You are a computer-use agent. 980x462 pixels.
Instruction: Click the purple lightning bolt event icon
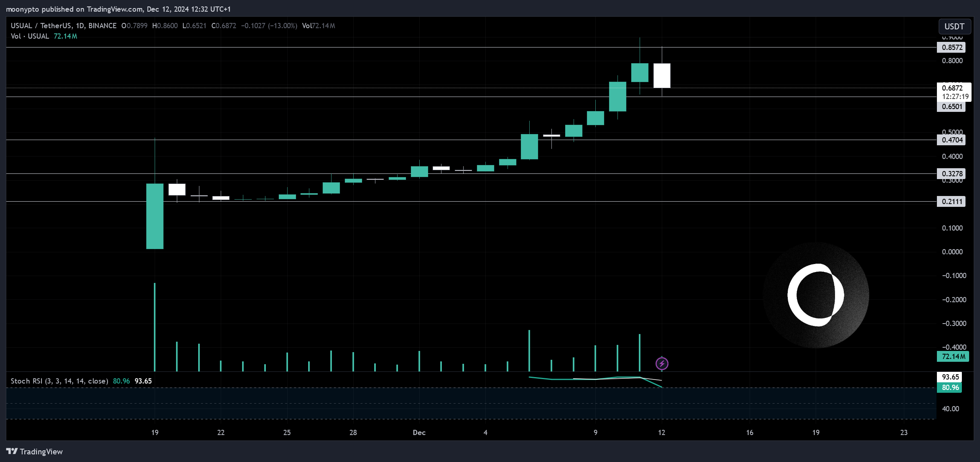[x=662, y=364]
